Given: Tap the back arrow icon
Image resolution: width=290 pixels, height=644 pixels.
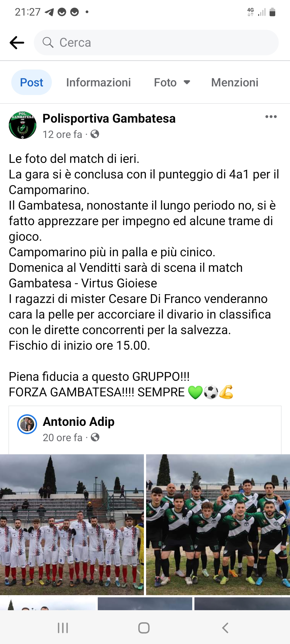Looking at the screenshot, I should [x=17, y=43].
